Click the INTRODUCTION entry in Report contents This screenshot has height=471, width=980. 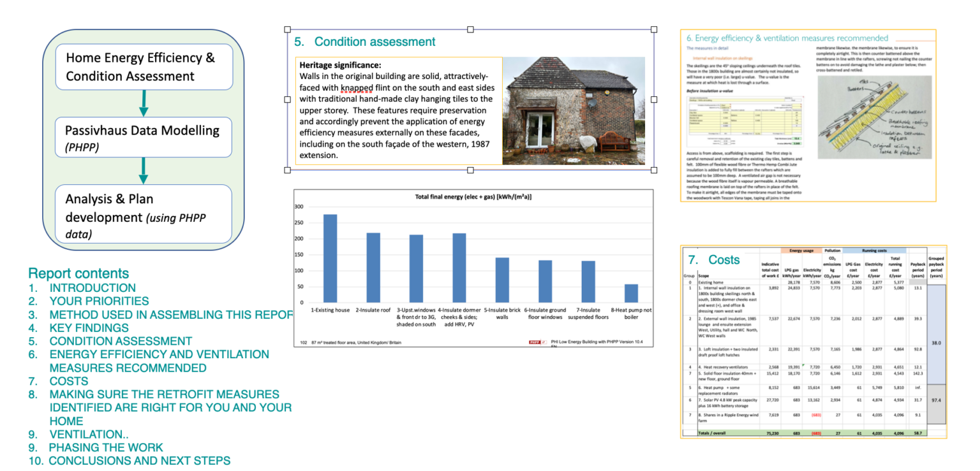[x=93, y=287]
